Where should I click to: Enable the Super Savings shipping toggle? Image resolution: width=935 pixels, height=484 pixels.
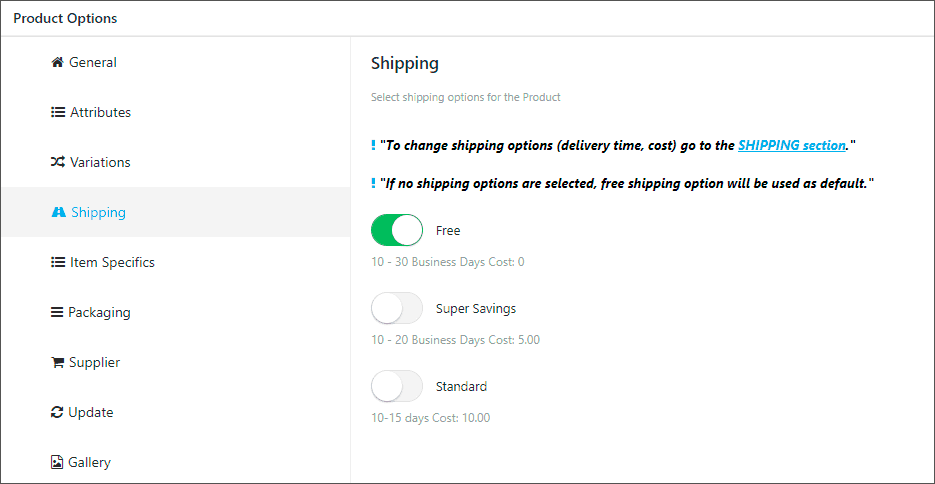(x=397, y=308)
